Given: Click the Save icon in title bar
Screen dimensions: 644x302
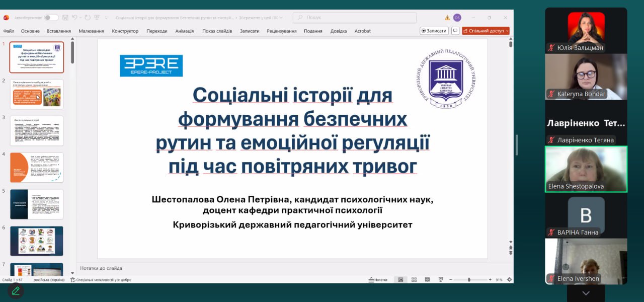Looking at the screenshot, I should (65, 18).
